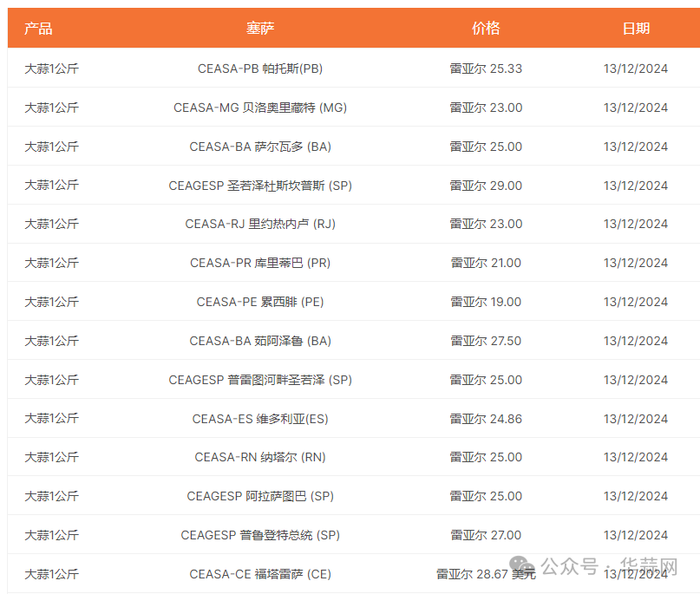This screenshot has height=594, width=700.
Task: Select CEASA-RJ 里约热内卢 (RJ) cell
Action: pyautogui.click(x=260, y=224)
